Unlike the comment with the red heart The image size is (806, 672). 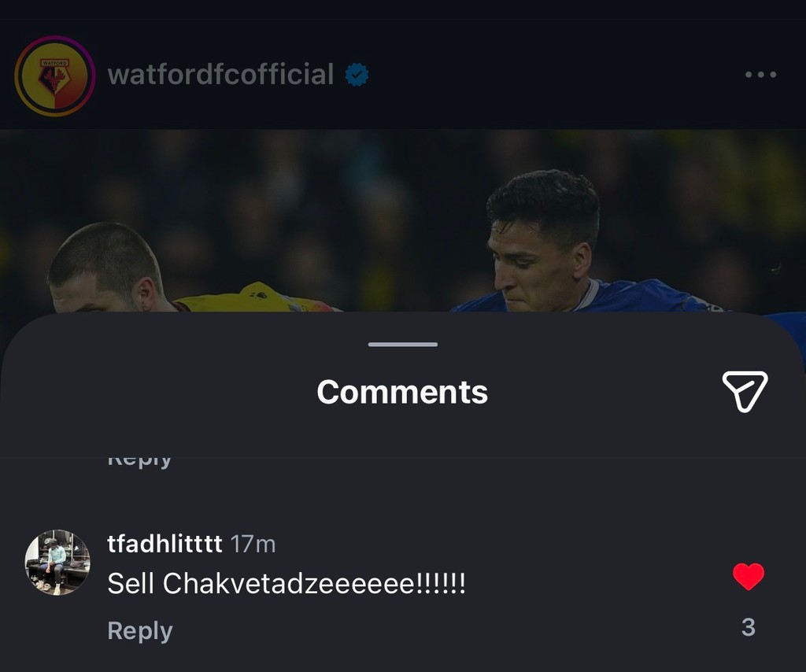pyautogui.click(x=748, y=577)
